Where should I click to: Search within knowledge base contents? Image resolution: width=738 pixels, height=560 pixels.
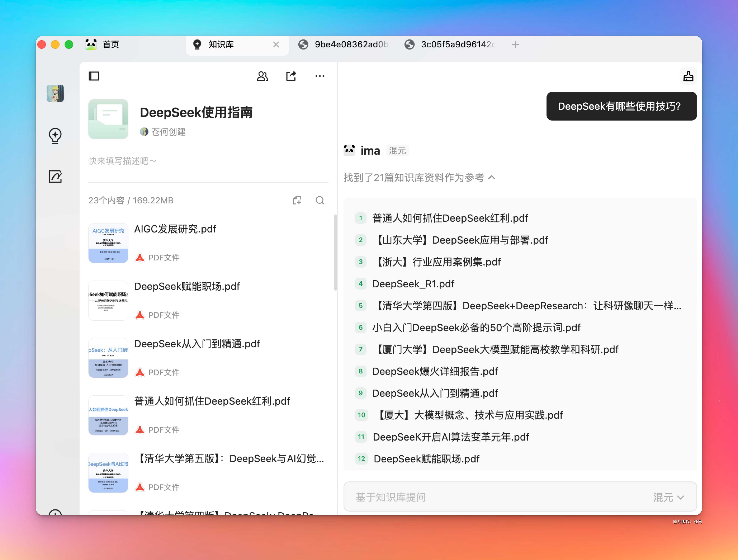tap(320, 200)
